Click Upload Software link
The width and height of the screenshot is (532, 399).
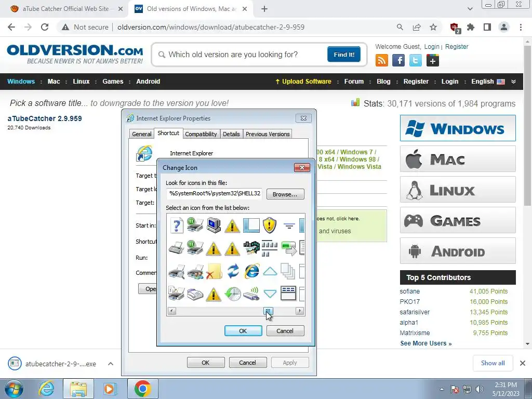[x=303, y=82]
